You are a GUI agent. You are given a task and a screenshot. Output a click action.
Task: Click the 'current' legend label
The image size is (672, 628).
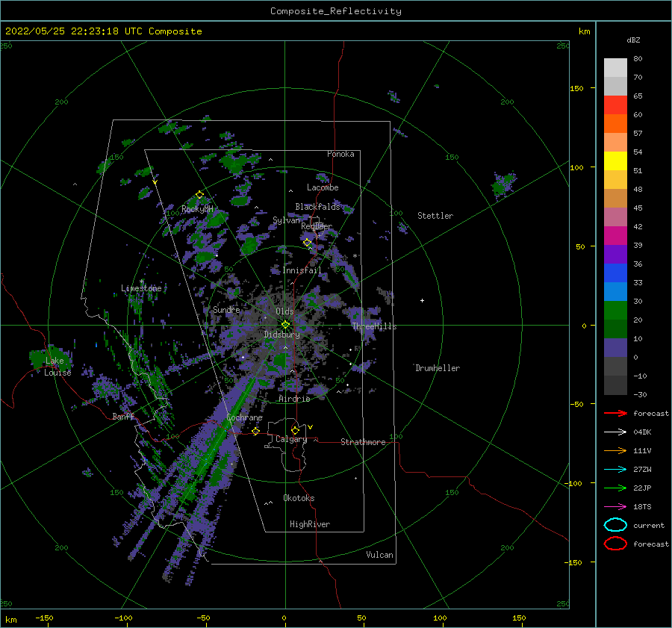(649, 526)
